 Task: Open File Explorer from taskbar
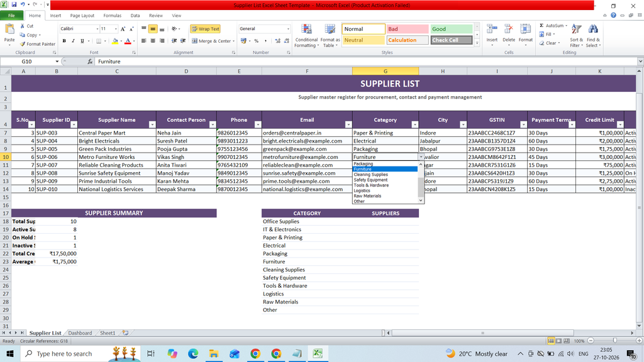pyautogui.click(x=213, y=353)
